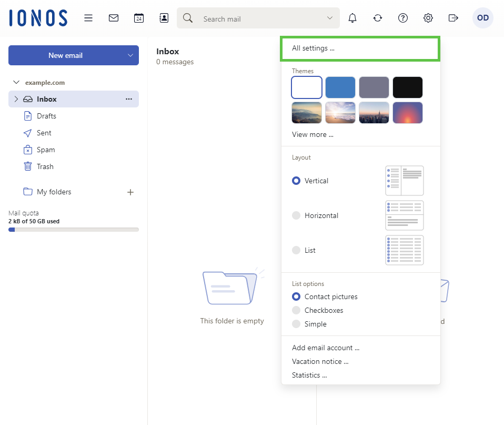Image resolution: width=504 pixels, height=425 pixels.
Task: Refresh mail with the sync icon
Action: [x=377, y=17]
